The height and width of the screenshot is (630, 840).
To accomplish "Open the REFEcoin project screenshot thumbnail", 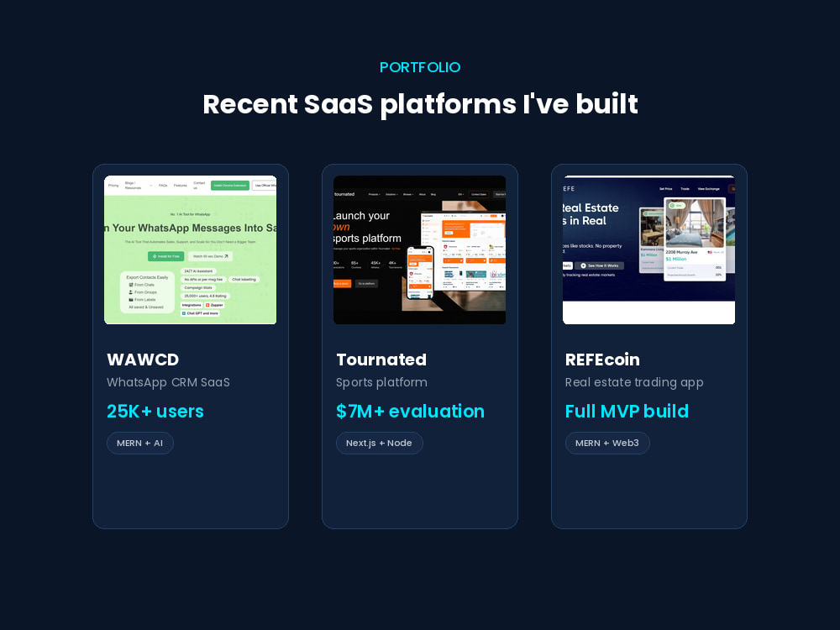I will (648, 249).
